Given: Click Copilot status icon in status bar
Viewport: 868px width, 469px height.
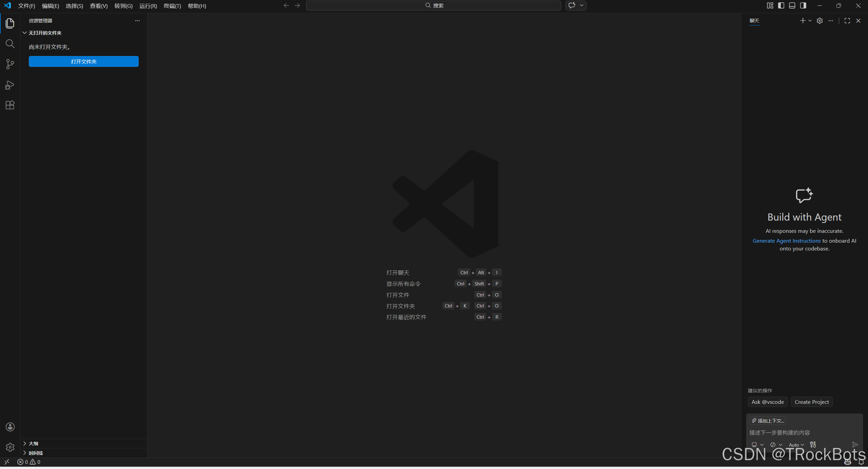Looking at the screenshot, I should (847, 462).
